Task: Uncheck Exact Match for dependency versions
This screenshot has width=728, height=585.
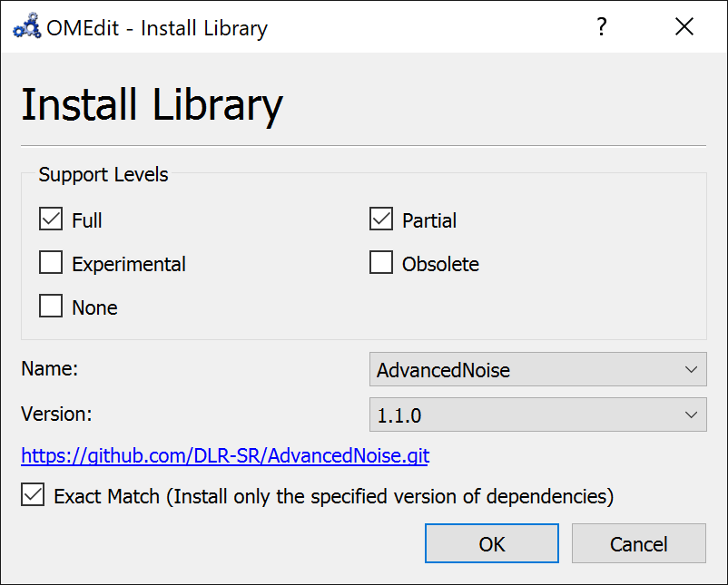Action: (33, 494)
